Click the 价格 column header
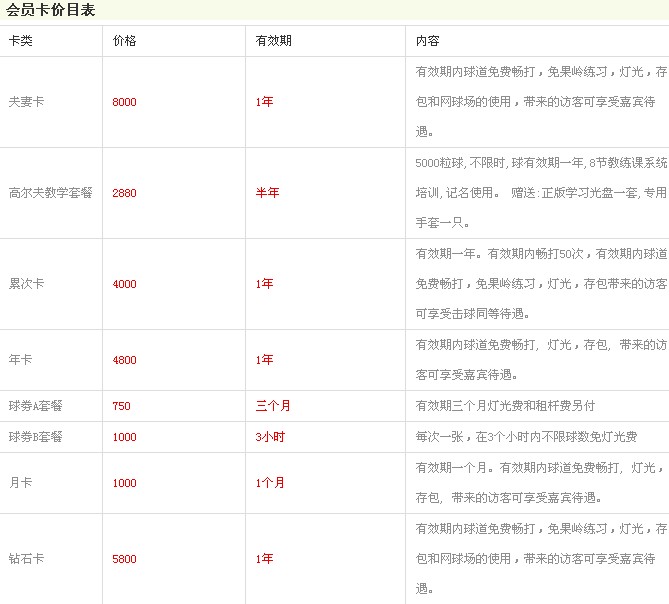 [x=125, y=42]
